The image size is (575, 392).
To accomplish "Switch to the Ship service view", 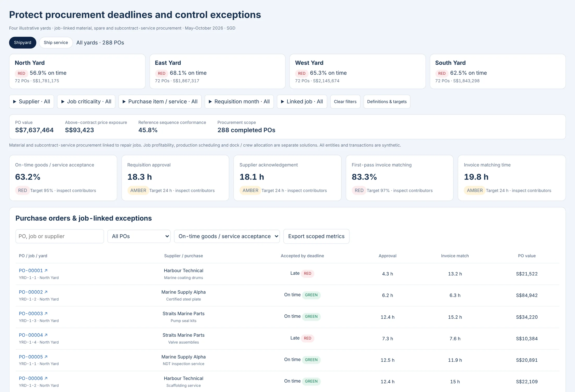I will click(x=56, y=43).
